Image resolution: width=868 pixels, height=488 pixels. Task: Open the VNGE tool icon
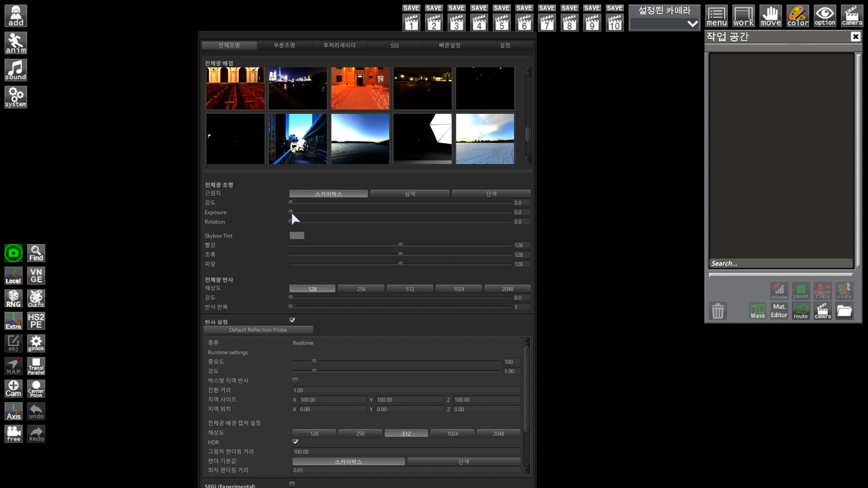[36, 276]
